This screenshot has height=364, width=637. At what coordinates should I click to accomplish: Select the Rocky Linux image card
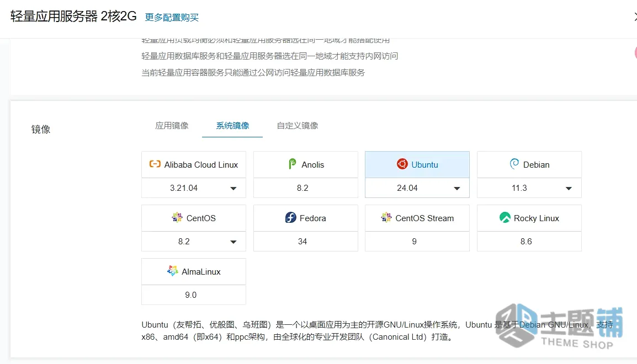tap(529, 218)
